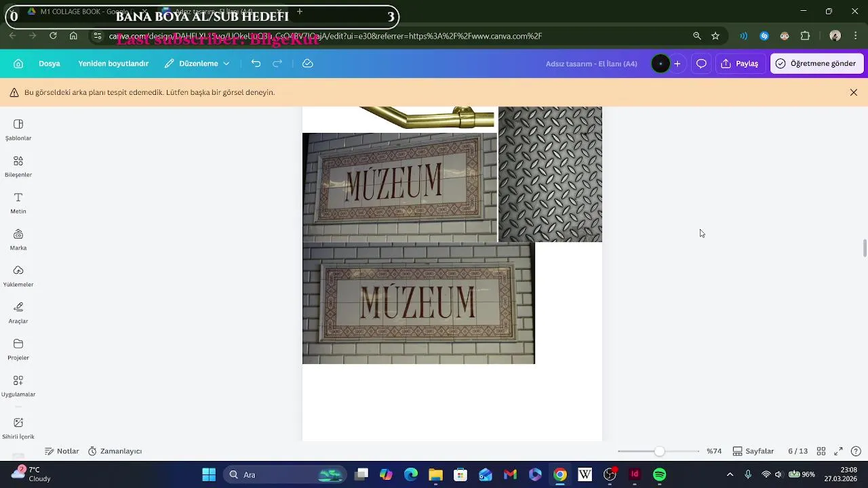Show hidden system tray icons
This screenshot has height=488, width=868.
tap(730, 474)
